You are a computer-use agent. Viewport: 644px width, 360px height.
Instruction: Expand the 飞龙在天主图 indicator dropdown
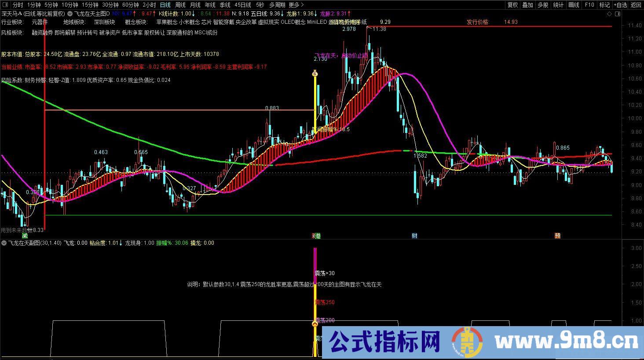pos(70,14)
